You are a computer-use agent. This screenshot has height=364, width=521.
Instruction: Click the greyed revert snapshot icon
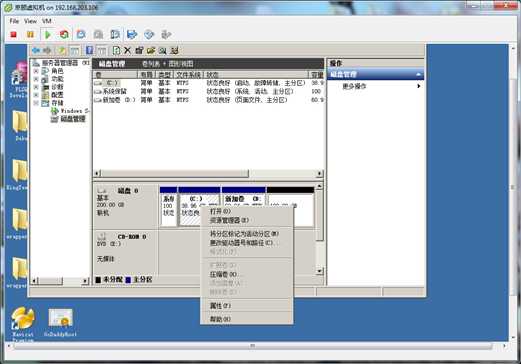click(x=98, y=34)
